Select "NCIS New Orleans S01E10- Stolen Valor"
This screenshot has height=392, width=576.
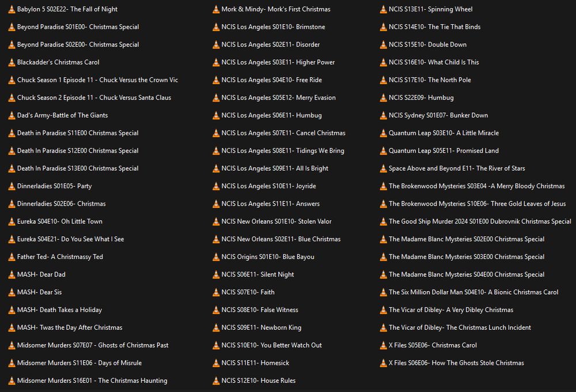tap(276, 221)
